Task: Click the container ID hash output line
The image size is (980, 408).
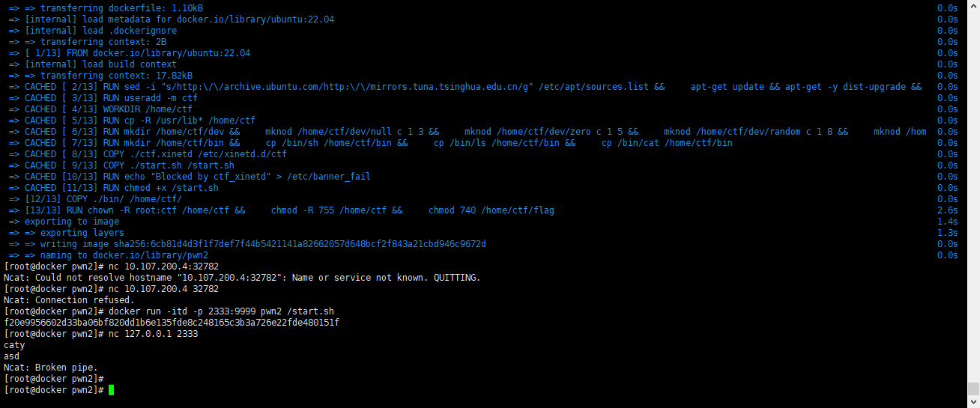Action: coord(172,323)
